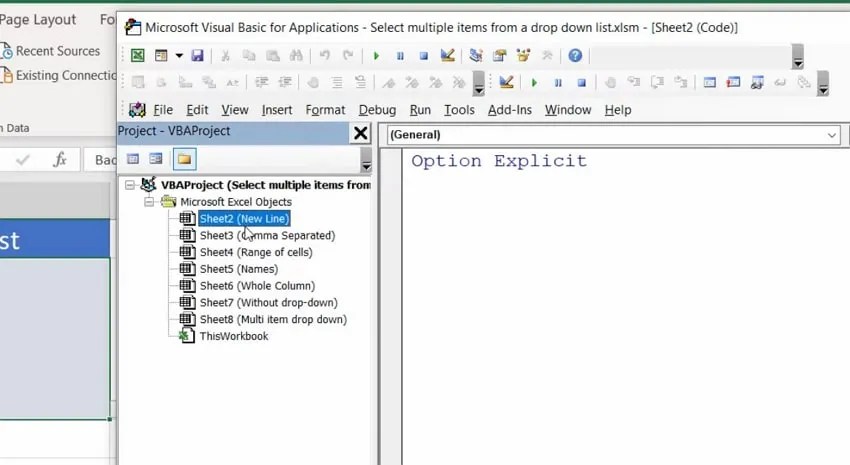The height and width of the screenshot is (465, 850).
Task: Select ThisWorkbook in project tree
Action: coord(234,337)
